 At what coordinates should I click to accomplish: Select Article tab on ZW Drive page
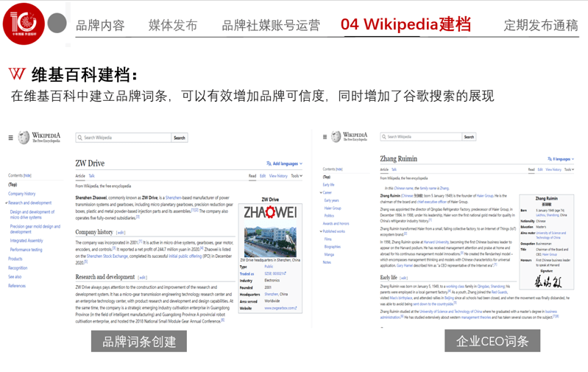(x=80, y=176)
